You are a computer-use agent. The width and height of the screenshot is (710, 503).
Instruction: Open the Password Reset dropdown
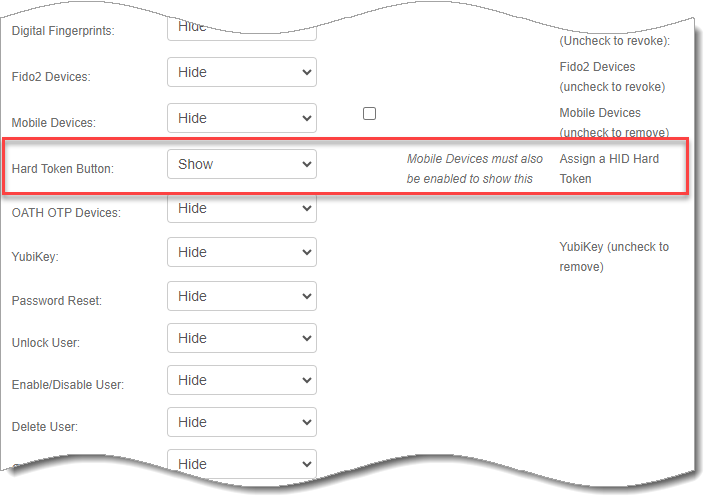click(x=241, y=296)
